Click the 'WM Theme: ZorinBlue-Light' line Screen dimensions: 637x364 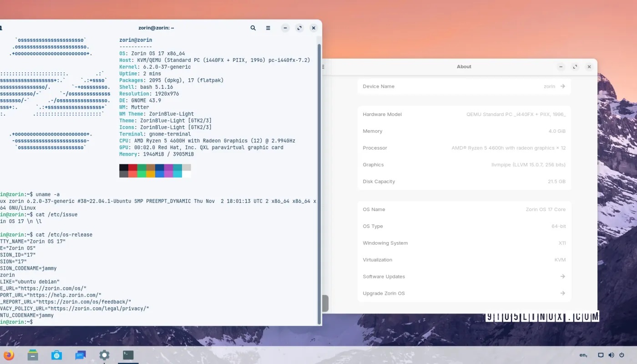coord(157,114)
